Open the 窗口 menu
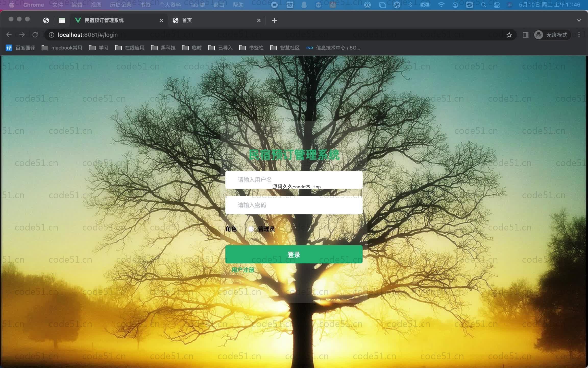 [219, 5]
